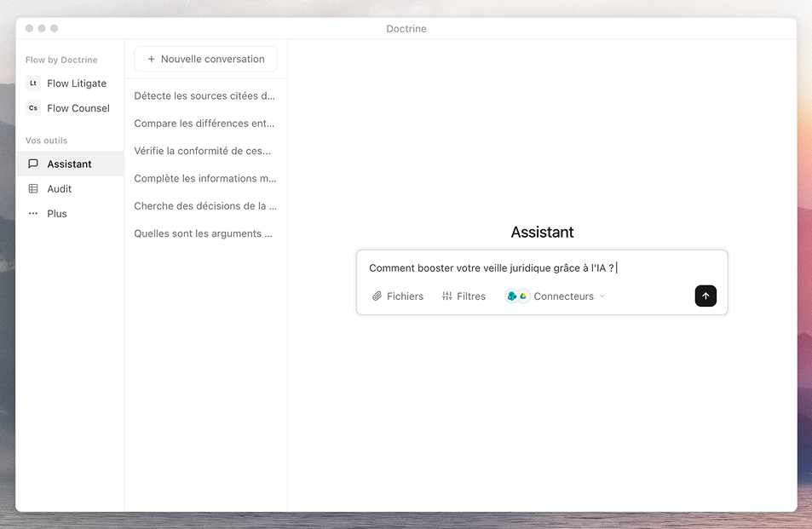Start a Nouvelle conversation
This screenshot has height=529, width=812.
[x=205, y=59]
